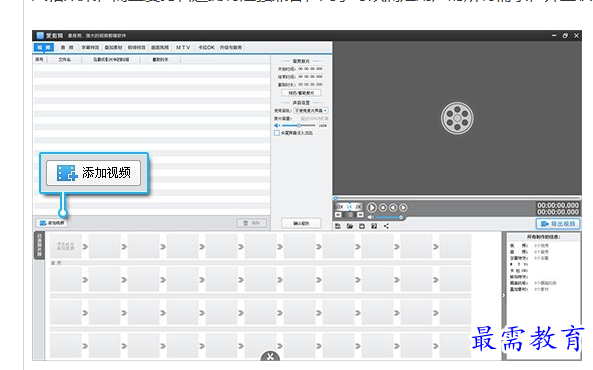Click the 预览/截取原片 button
This screenshot has height=370, width=593.
coord(301,93)
